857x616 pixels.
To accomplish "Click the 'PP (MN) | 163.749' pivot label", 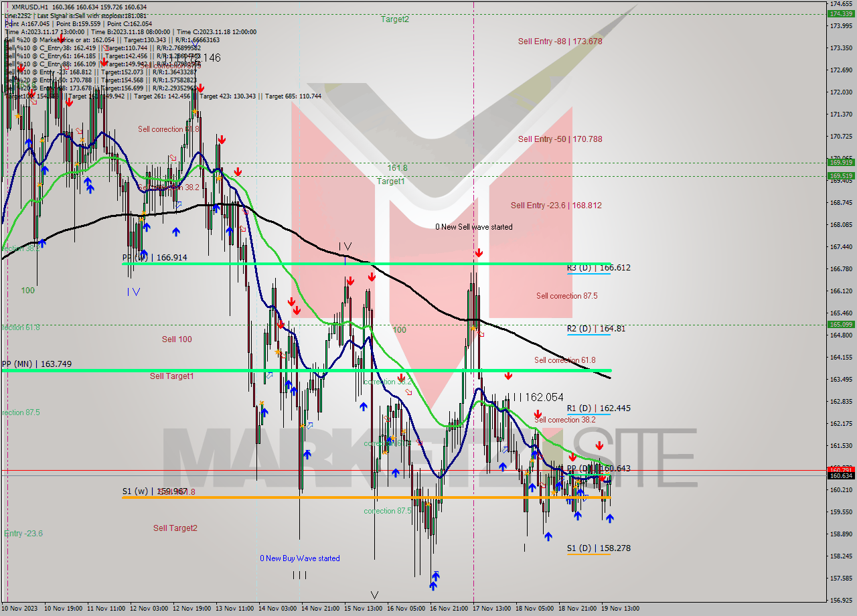I will (36, 364).
